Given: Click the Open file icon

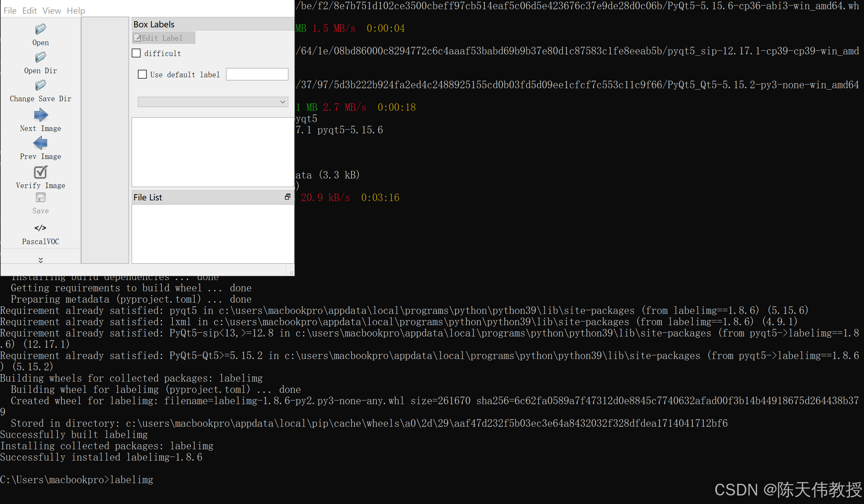Looking at the screenshot, I should [x=40, y=29].
